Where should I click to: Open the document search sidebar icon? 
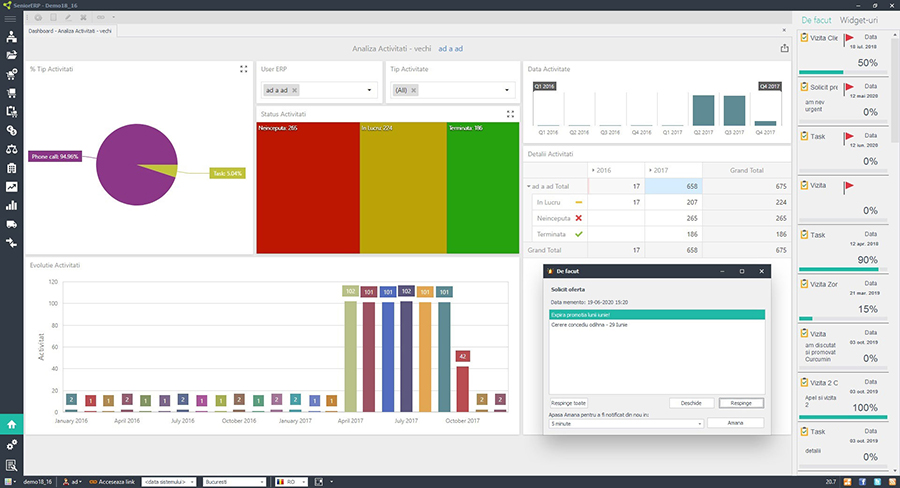(x=11, y=465)
